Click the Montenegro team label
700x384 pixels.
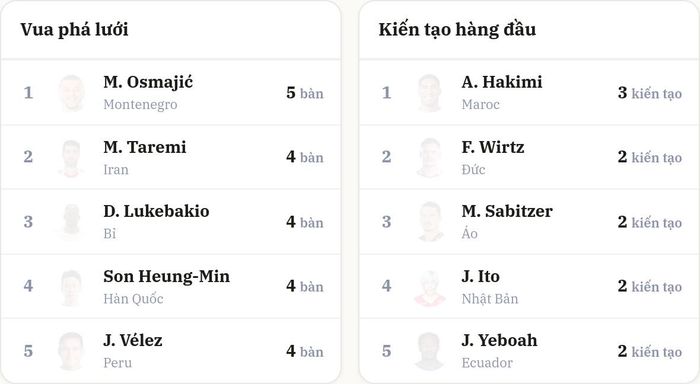tap(140, 104)
